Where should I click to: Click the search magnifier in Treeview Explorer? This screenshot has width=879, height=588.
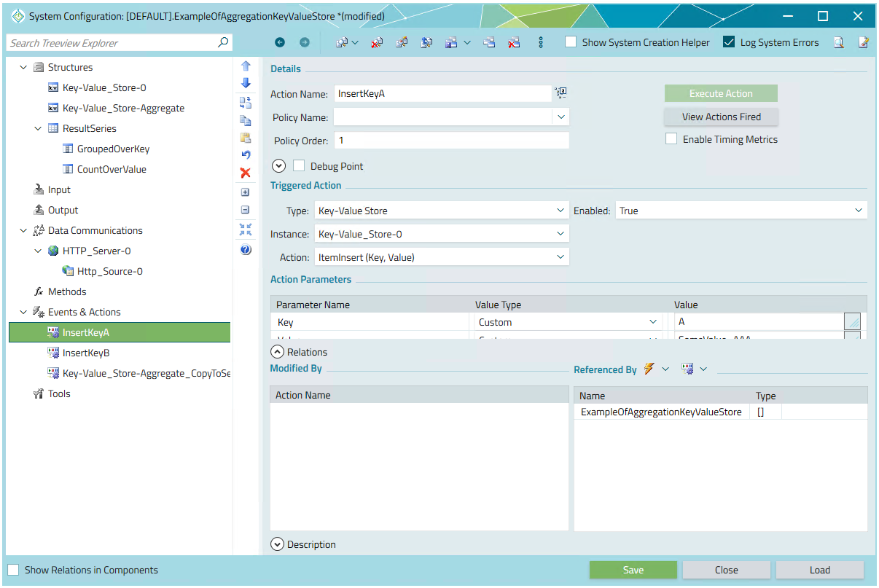point(223,43)
